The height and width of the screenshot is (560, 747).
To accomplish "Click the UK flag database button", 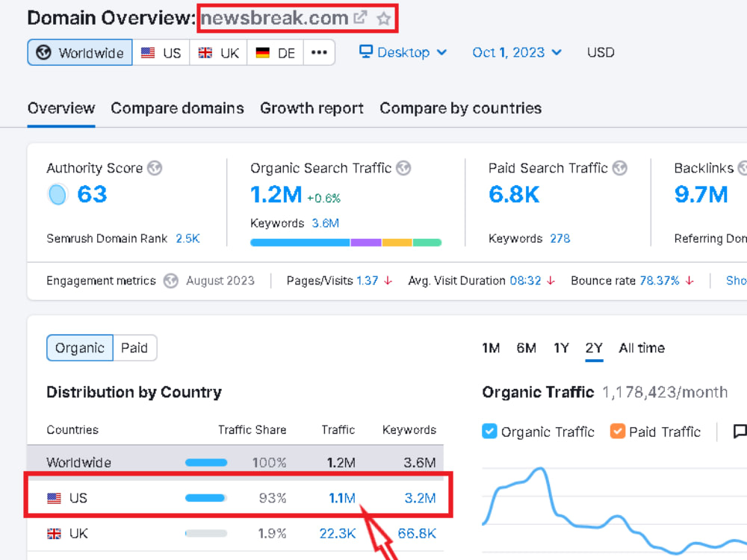I will coord(218,53).
